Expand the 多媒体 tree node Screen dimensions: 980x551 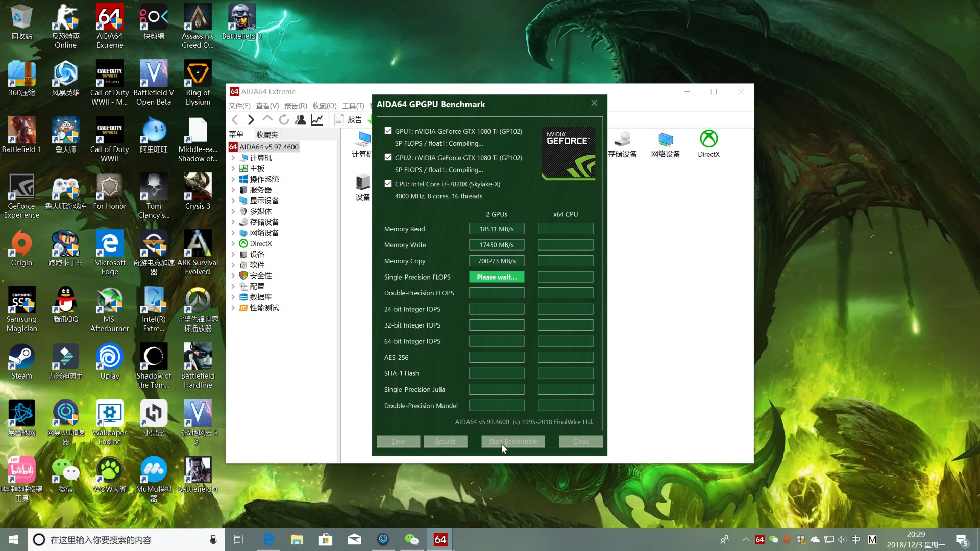(233, 211)
